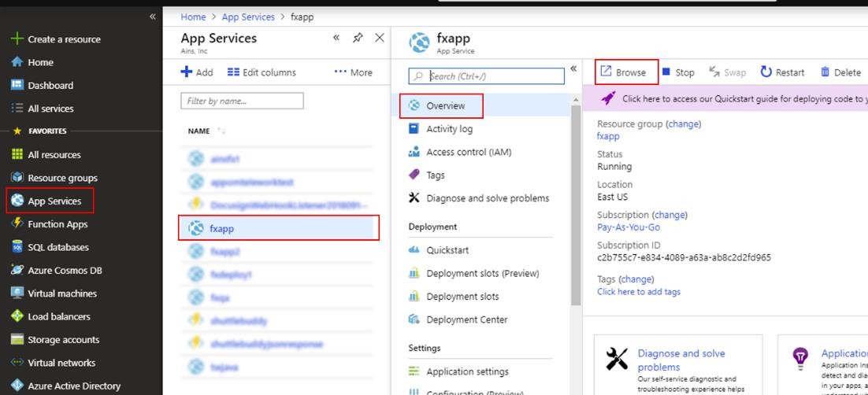This screenshot has width=868, height=395.
Task: Collapse the App Services blade
Action: point(336,38)
